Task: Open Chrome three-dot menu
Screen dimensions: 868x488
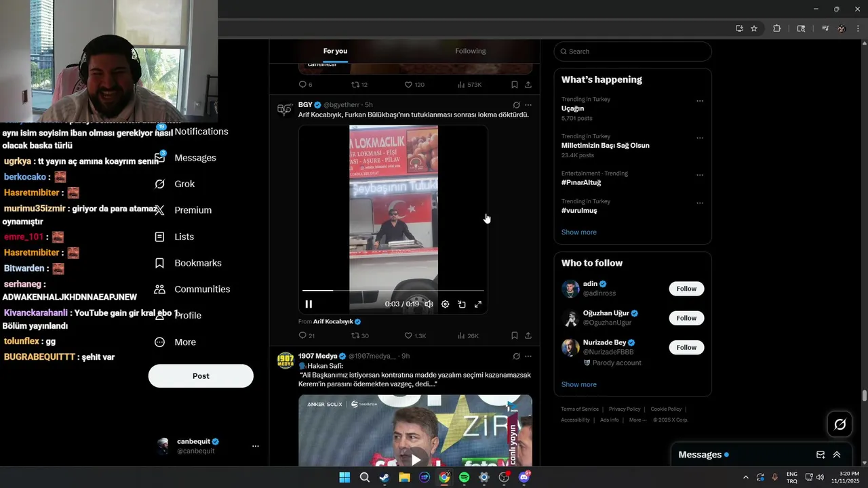Action: (x=859, y=28)
